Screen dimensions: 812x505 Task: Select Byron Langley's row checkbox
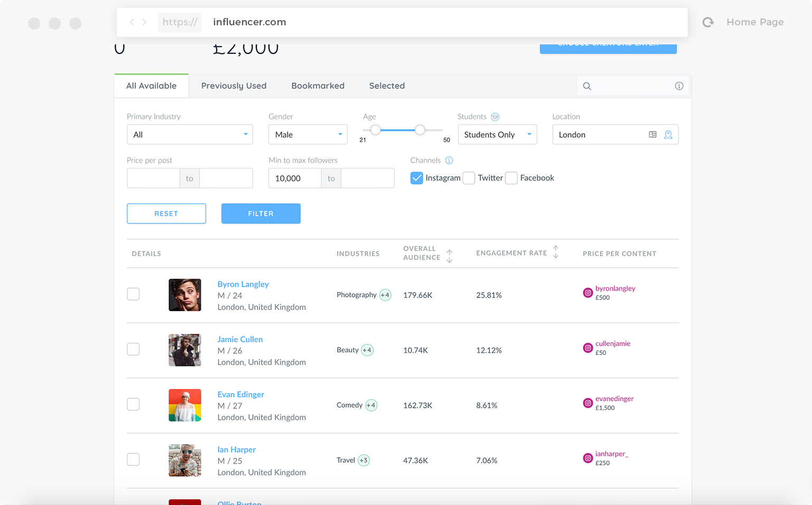(x=133, y=294)
